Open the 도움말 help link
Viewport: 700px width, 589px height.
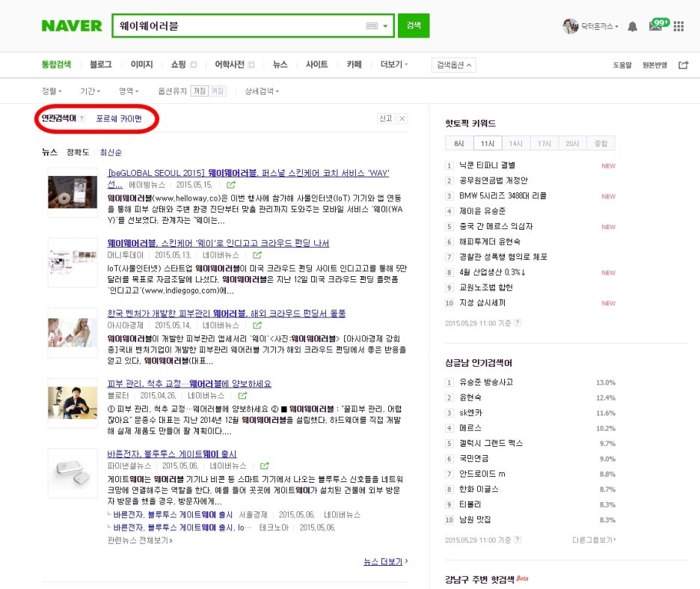tap(622, 65)
